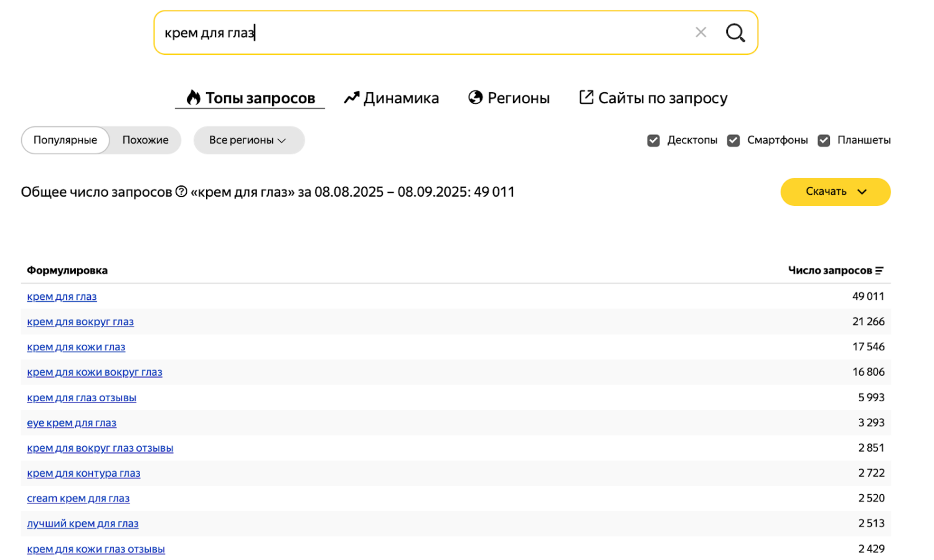Click the flame icon beside Топы запросов

click(x=194, y=98)
